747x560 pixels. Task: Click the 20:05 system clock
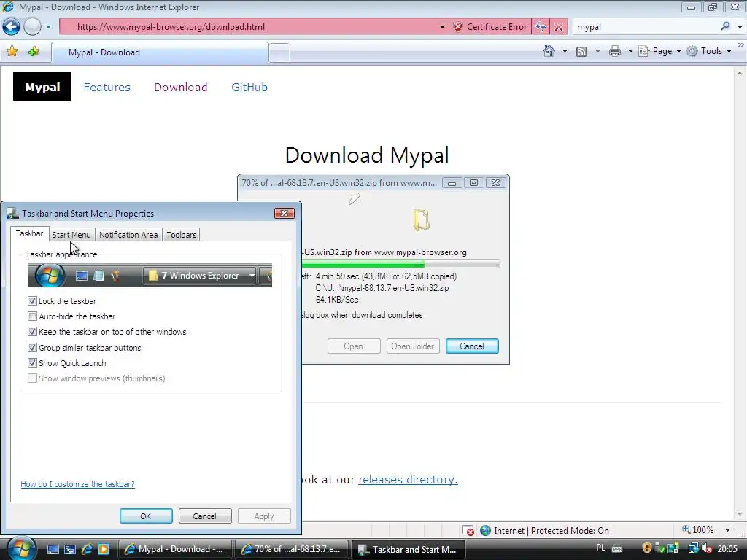pos(727,548)
